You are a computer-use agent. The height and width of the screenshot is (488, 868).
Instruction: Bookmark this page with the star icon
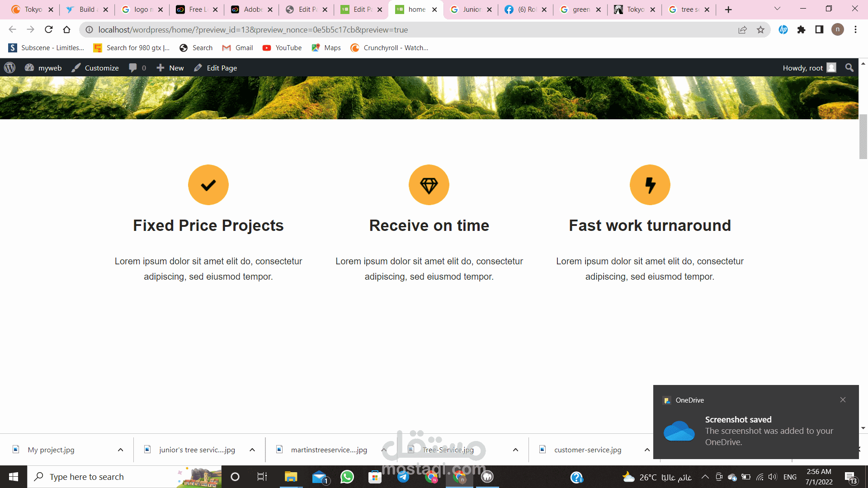tap(760, 30)
